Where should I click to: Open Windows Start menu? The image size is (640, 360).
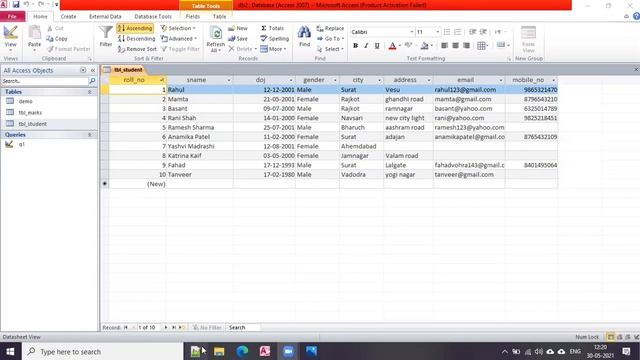pos(10,351)
